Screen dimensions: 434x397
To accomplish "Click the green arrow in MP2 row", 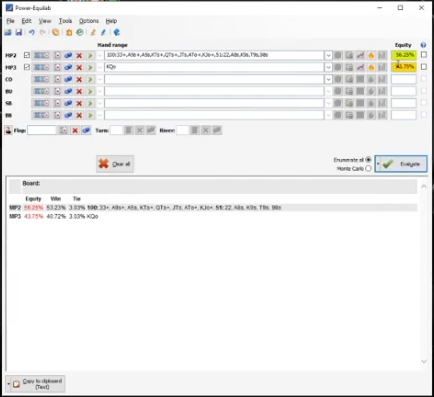I will [x=90, y=55].
